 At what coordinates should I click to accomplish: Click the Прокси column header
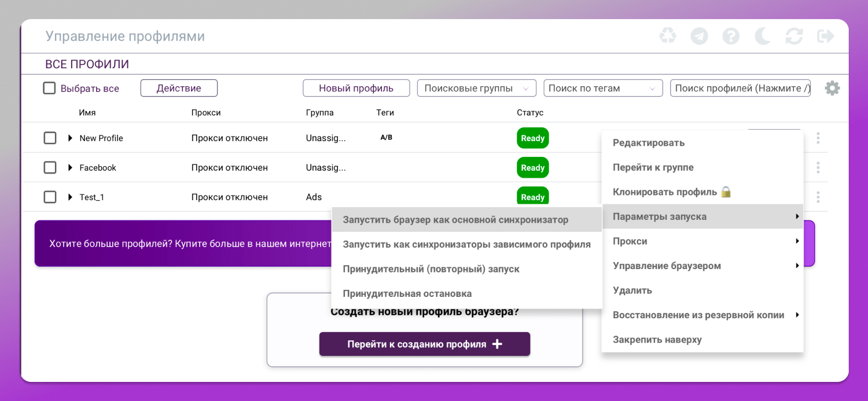(206, 112)
